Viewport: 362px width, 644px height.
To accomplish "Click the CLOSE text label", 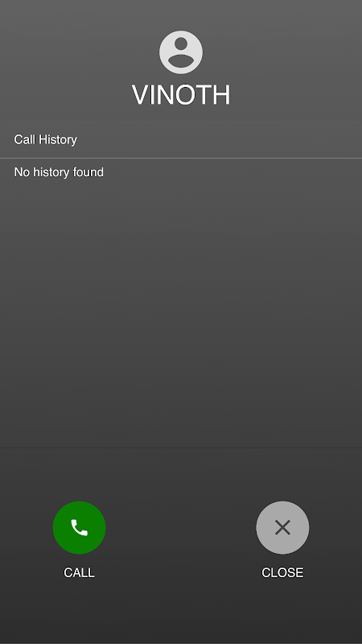I will pos(282,572).
